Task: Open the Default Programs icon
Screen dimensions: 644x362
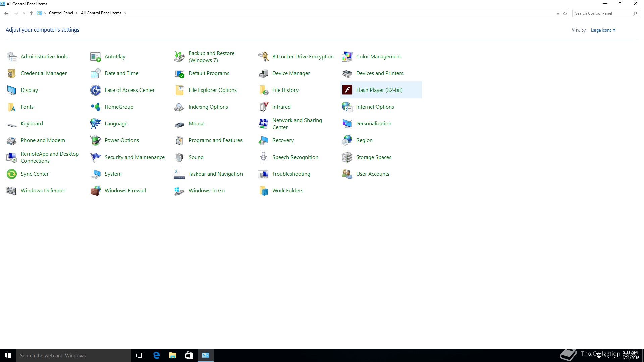Action: click(x=179, y=73)
